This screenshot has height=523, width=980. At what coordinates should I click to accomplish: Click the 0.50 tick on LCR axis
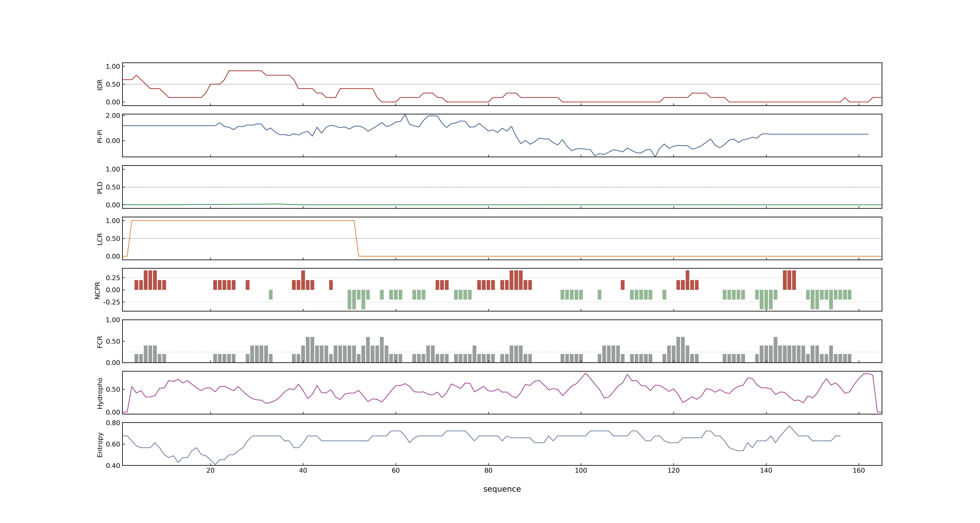113,238
